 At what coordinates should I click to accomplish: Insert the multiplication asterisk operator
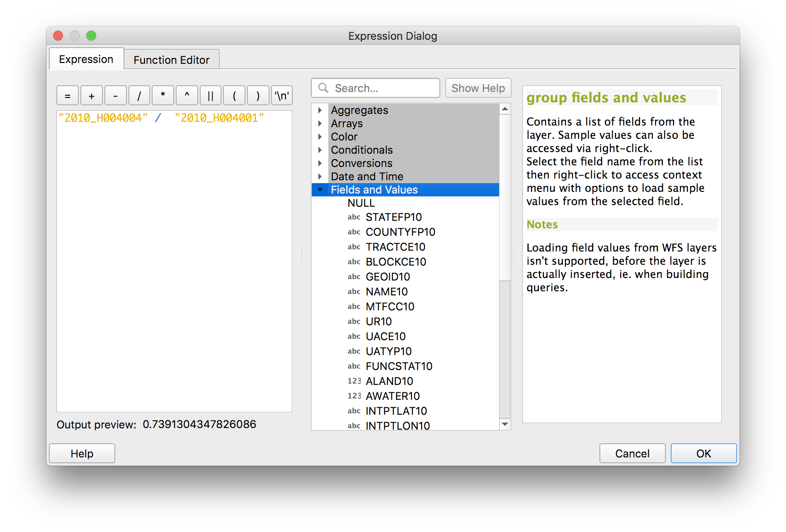[163, 96]
